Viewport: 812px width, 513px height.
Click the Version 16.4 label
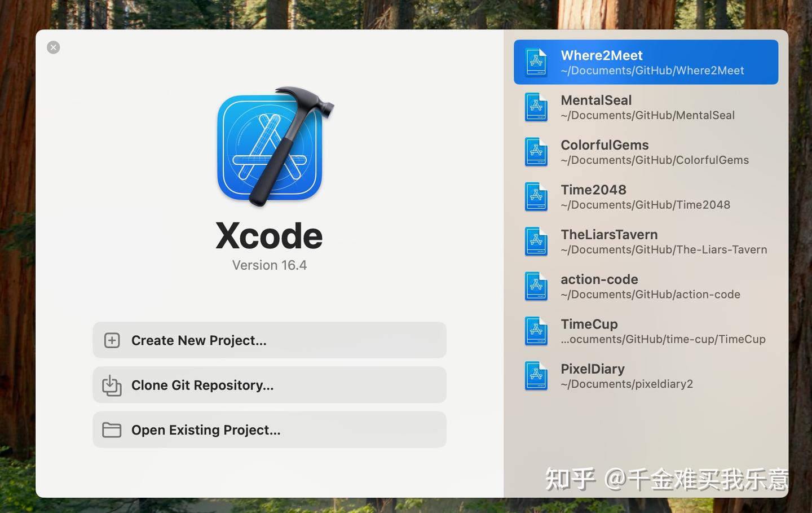click(x=270, y=265)
